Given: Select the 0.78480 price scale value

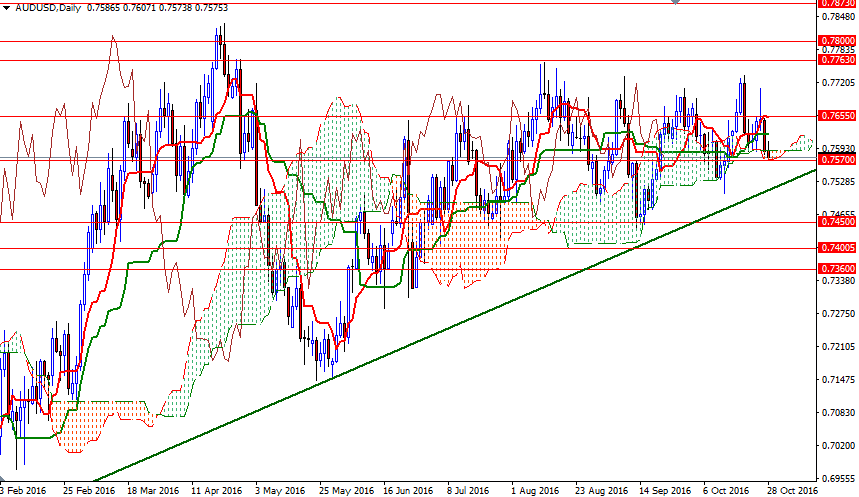Looking at the screenshot, I should [x=838, y=16].
